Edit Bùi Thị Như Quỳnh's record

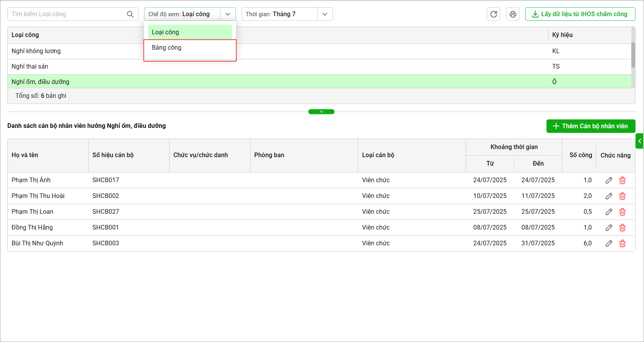(609, 243)
